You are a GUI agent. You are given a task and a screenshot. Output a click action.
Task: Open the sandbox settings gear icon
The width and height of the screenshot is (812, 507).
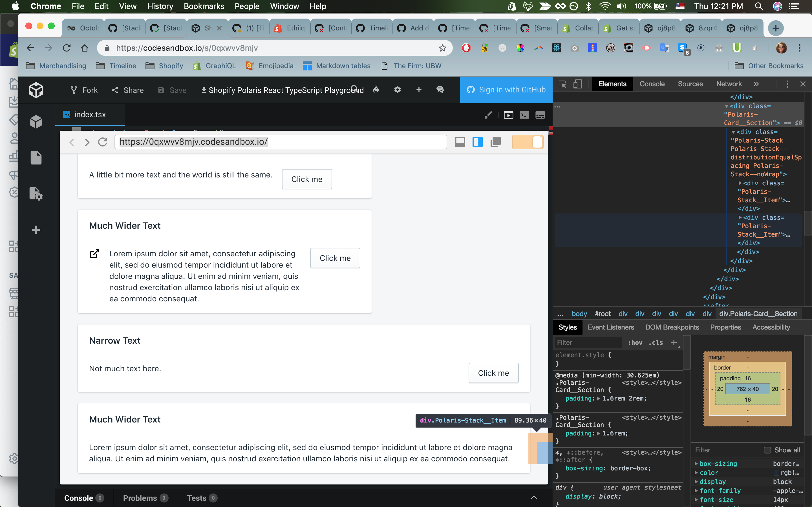point(397,90)
